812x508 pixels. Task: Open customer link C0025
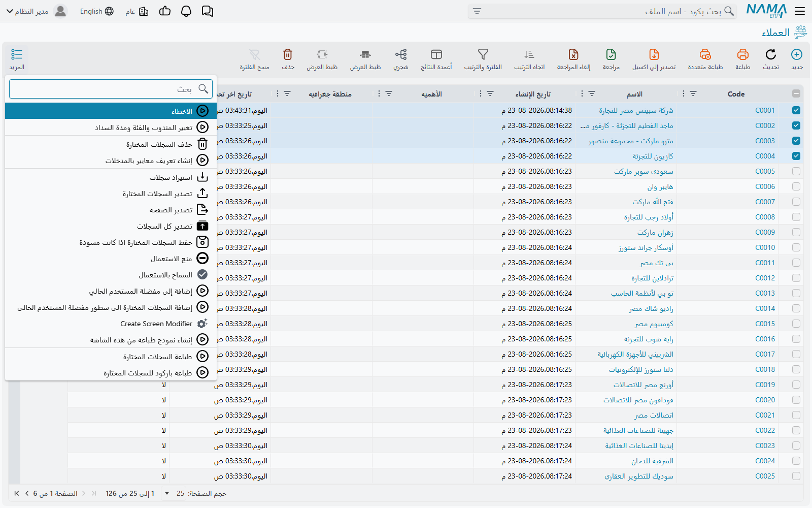click(765, 476)
